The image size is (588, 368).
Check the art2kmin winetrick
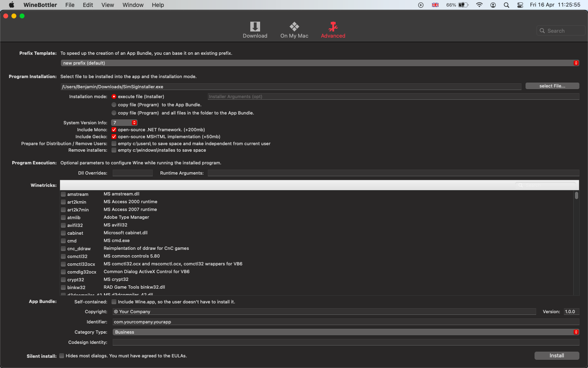63,202
